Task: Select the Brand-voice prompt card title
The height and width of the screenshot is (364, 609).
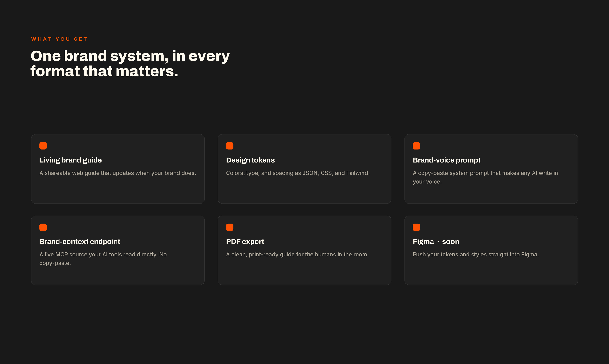Action: (x=446, y=160)
